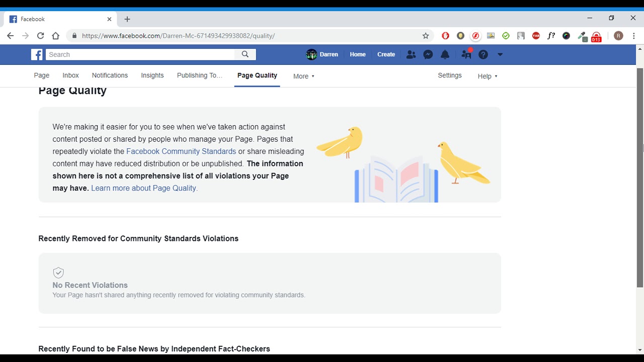The width and height of the screenshot is (644, 362).
Task: Click Create in the Facebook top bar
Action: click(386, 54)
